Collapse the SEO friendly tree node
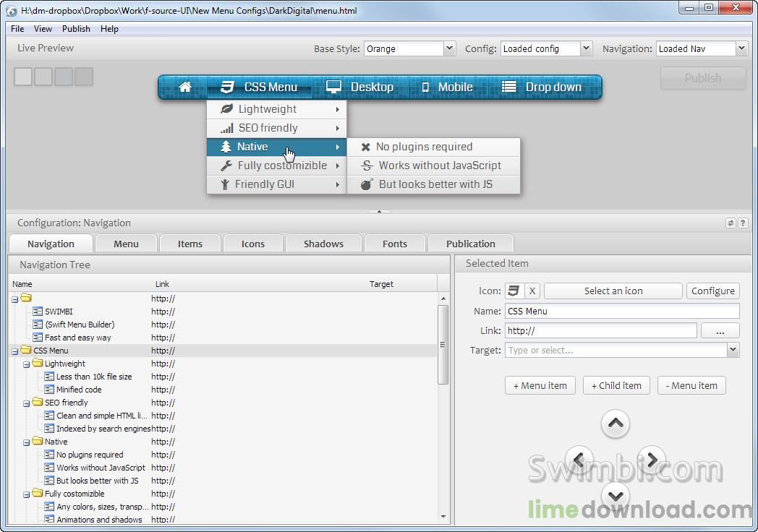The width and height of the screenshot is (758, 532). pos(27,403)
